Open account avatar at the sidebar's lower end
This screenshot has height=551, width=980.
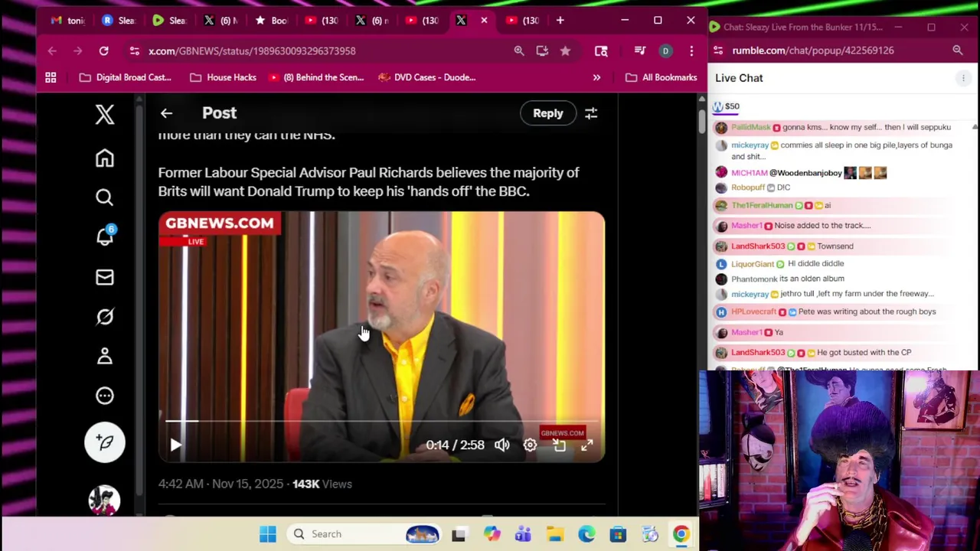105,500
